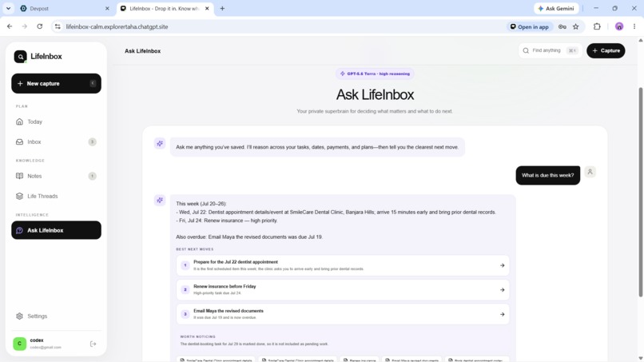The height and width of the screenshot is (362, 644).
Task: Open the Inbox tray icon
Action: [19, 141]
